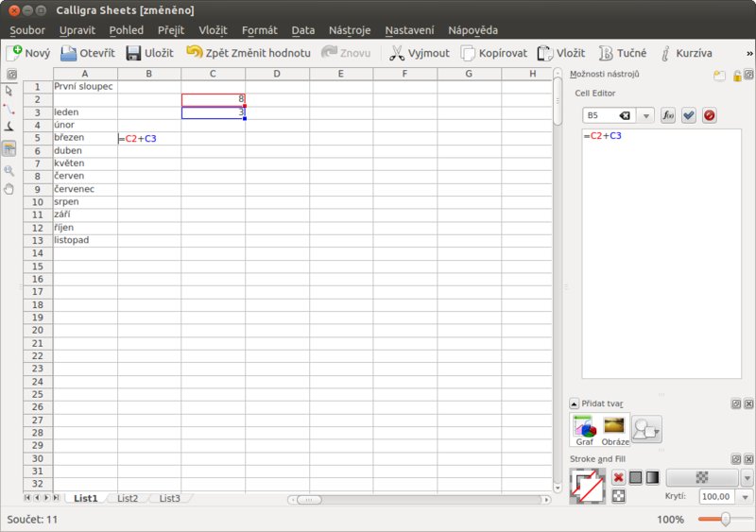The height and width of the screenshot is (532, 756).
Task: Choose solid color fill button
Action: (x=635, y=477)
